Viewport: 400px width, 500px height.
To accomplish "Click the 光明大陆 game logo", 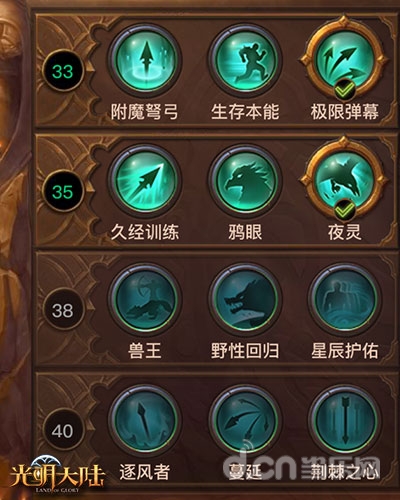I will 57,475.
